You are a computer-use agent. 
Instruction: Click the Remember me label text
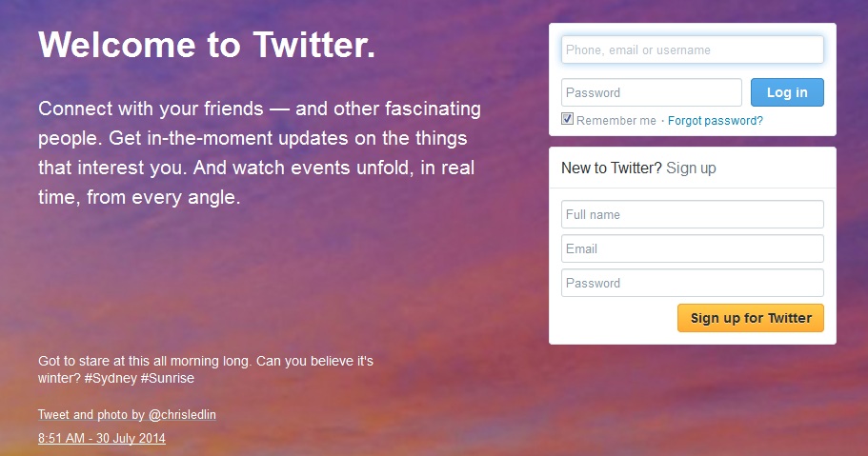pos(616,121)
